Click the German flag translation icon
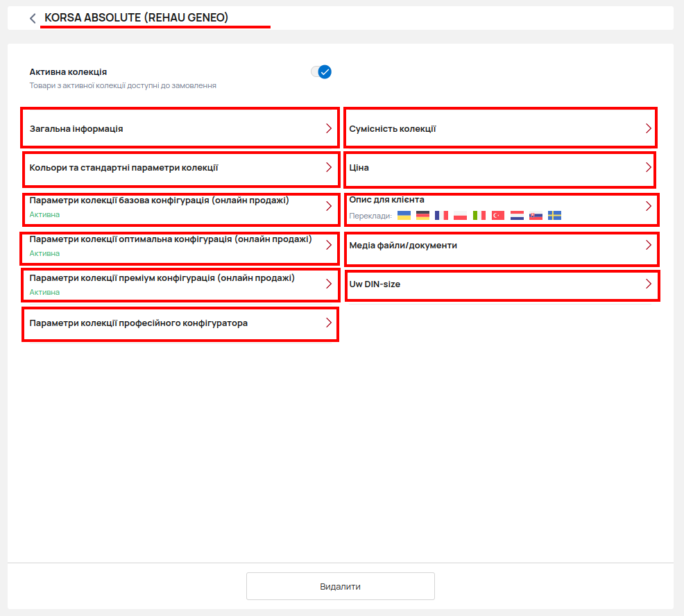Viewport: 684px width, 616px height. click(422, 216)
